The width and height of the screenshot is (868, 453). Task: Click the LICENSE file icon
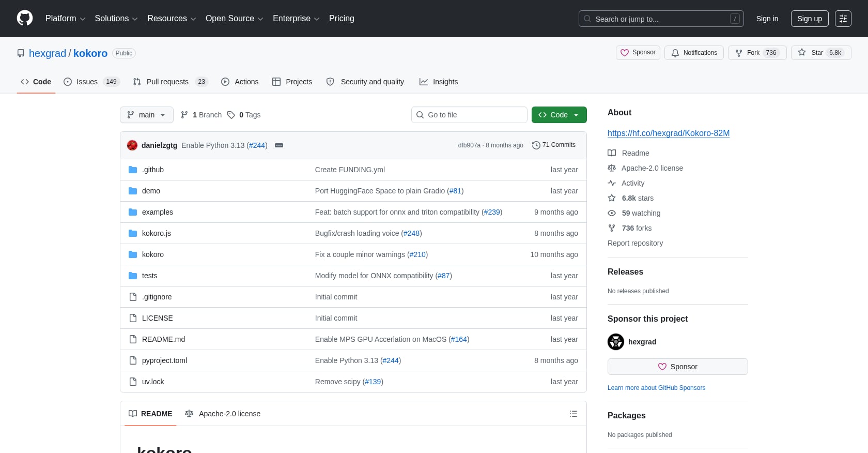(133, 318)
